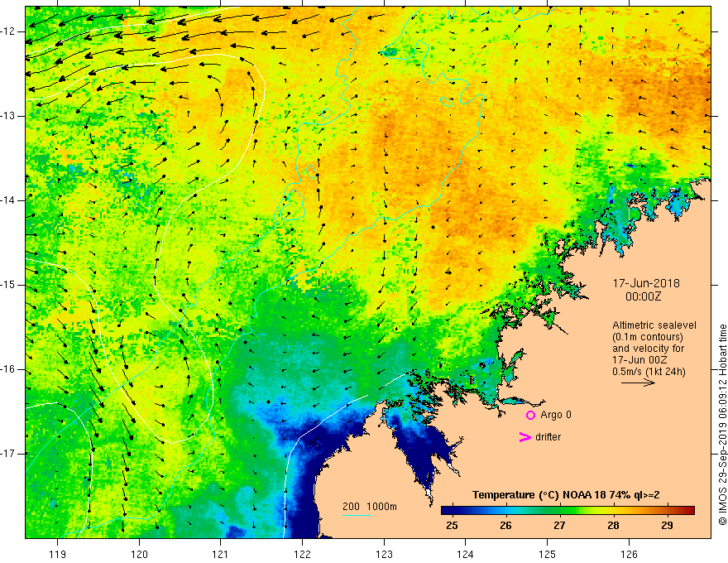The image size is (728, 563).
Task: Click latitude axis label -12
Action: click(x=8, y=31)
